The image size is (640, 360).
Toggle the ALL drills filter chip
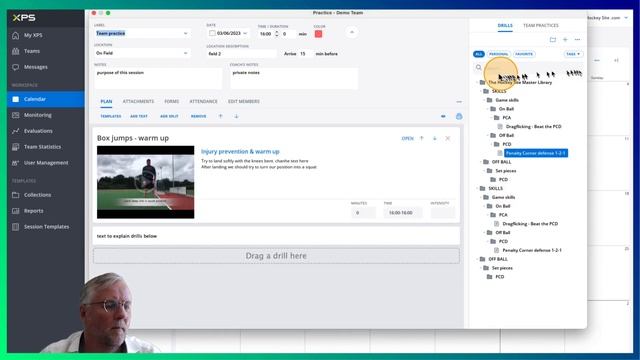[x=479, y=54]
